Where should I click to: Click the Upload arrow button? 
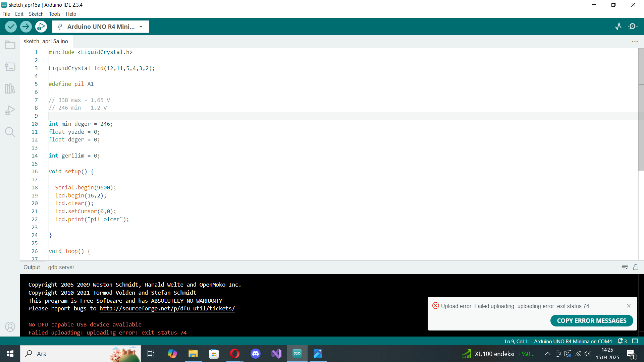coord(26,26)
